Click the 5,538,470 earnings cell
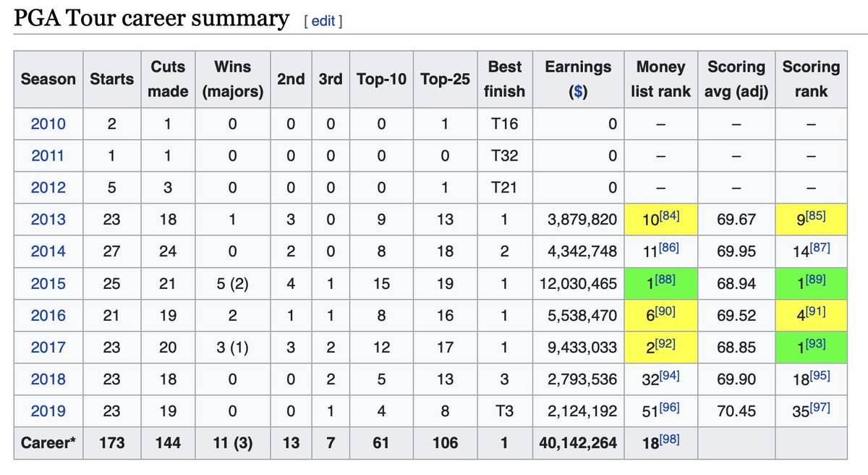 [578, 315]
